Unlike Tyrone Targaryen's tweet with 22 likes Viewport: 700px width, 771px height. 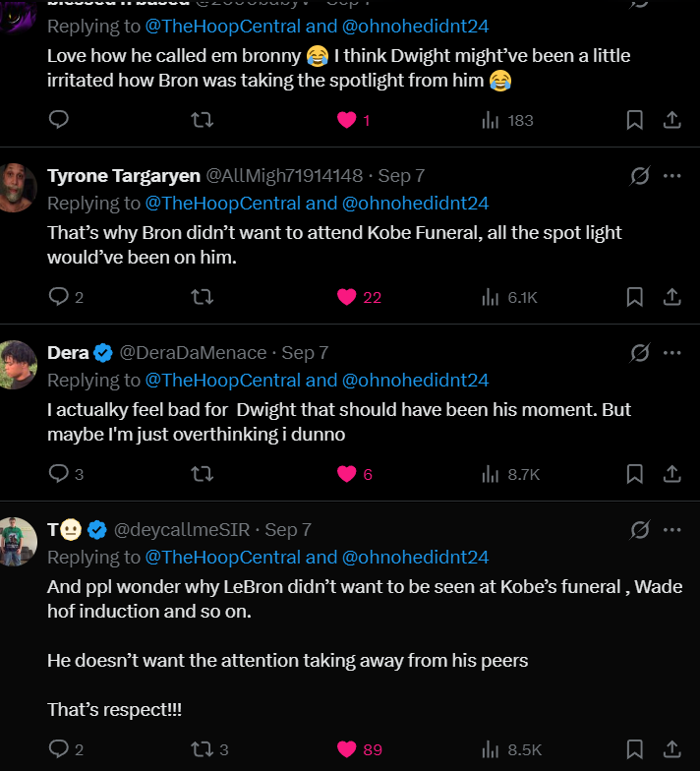click(x=346, y=296)
